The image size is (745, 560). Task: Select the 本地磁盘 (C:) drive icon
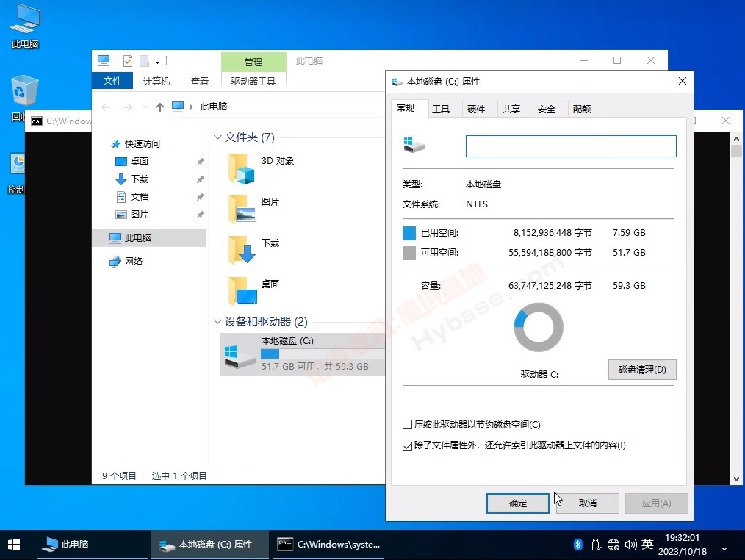[x=240, y=356]
